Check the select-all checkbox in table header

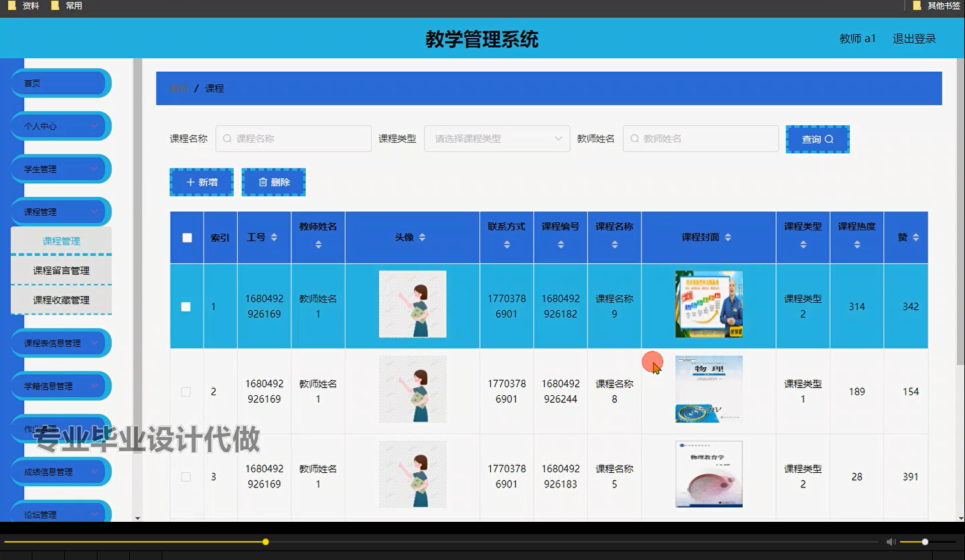point(186,237)
